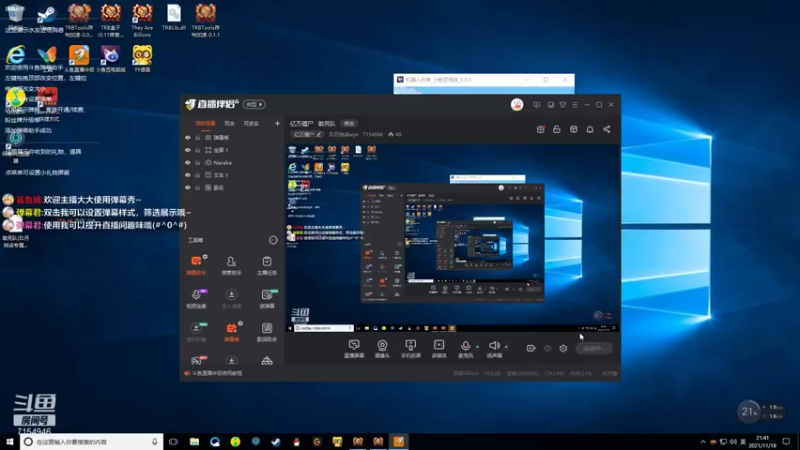Image resolution: width=800 pixels, height=450 pixels.
Task: Open the Steam icon on the taskbar
Action: [276, 441]
